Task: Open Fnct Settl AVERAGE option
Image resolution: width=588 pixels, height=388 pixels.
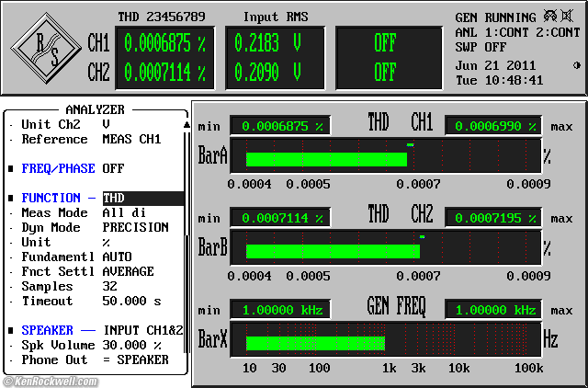Action: (128, 271)
